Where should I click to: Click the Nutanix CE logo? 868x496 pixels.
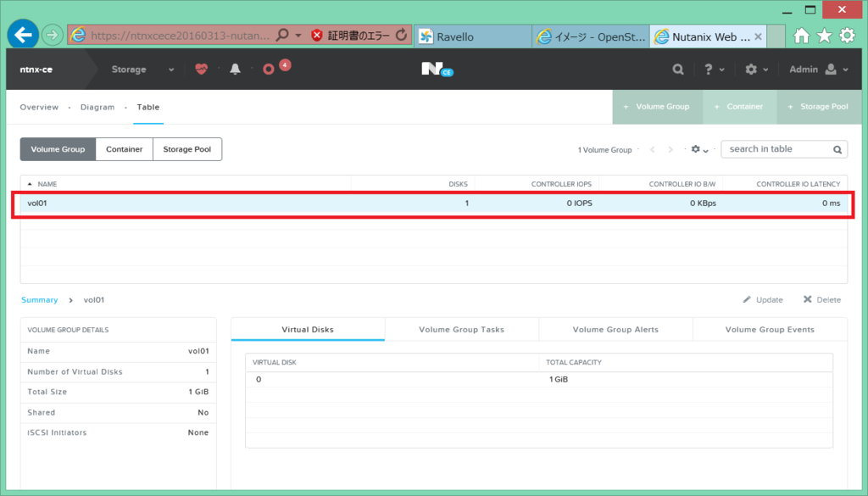(433, 69)
